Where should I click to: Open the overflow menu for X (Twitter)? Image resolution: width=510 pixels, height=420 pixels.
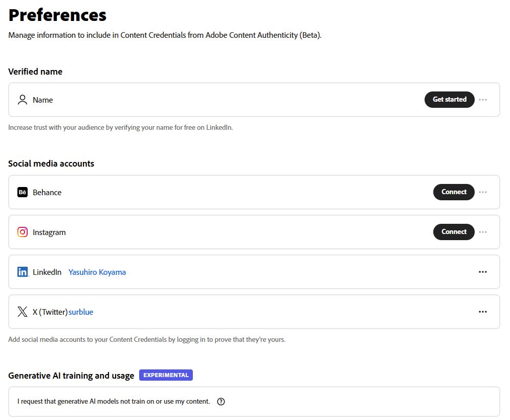point(483,311)
